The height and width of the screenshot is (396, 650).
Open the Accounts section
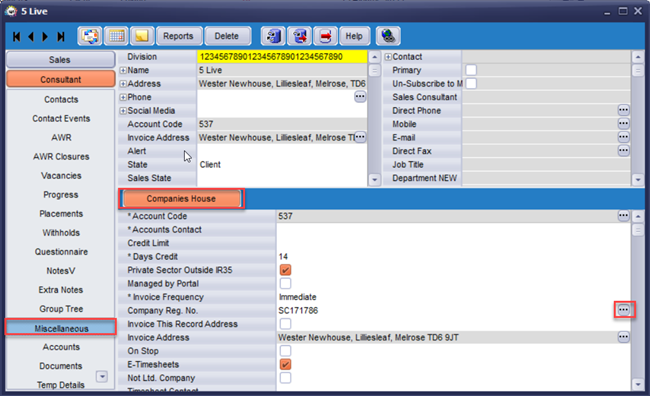click(x=61, y=347)
